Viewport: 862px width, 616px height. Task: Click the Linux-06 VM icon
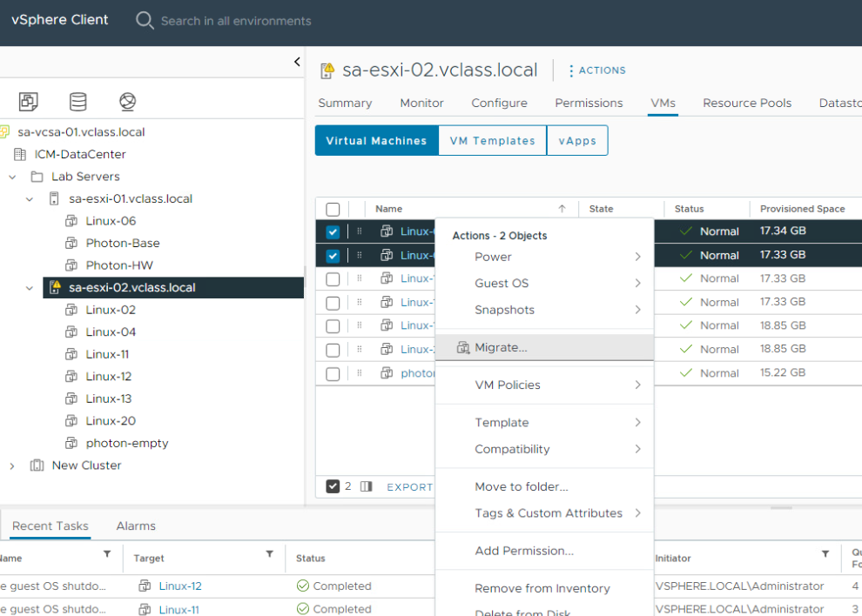tap(71, 221)
